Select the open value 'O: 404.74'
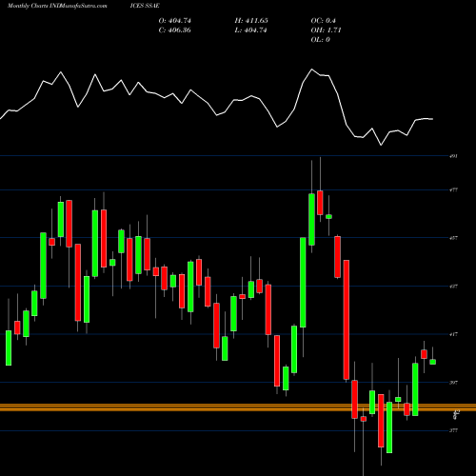Image resolution: width=476 pixels, height=476 pixels. pyautogui.click(x=175, y=21)
